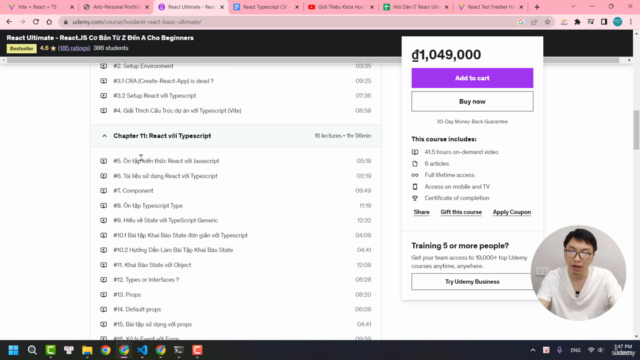The image size is (640, 360).
Task: Click the address bar URL field
Action: click(x=286, y=22)
